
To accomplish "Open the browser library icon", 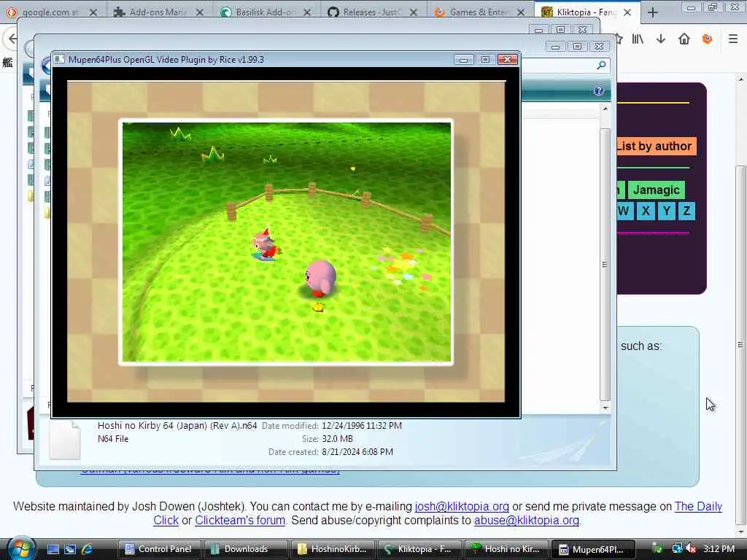I will click(638, 39).
